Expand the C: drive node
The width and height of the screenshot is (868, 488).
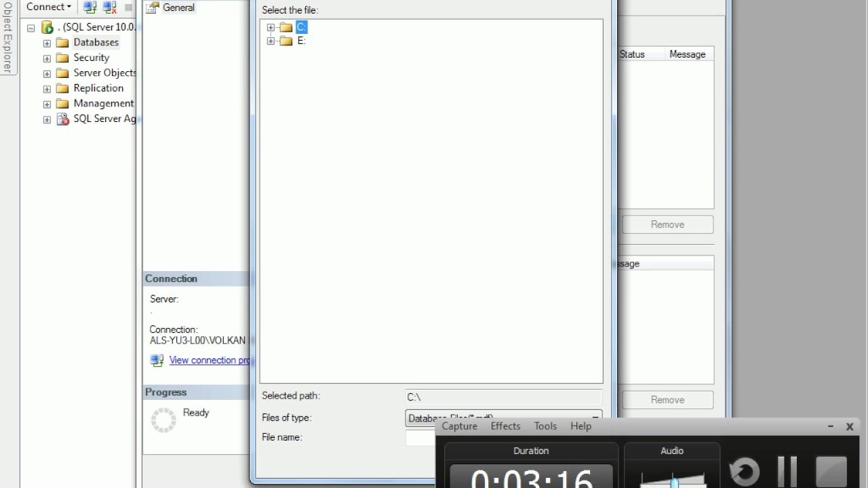(x=271, y=28)
